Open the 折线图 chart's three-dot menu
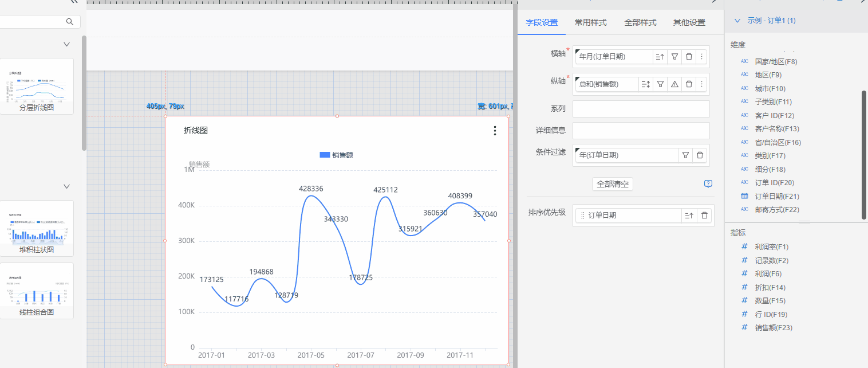The width and height of the screenshot is (868, 368). click(x=495, y=131)
